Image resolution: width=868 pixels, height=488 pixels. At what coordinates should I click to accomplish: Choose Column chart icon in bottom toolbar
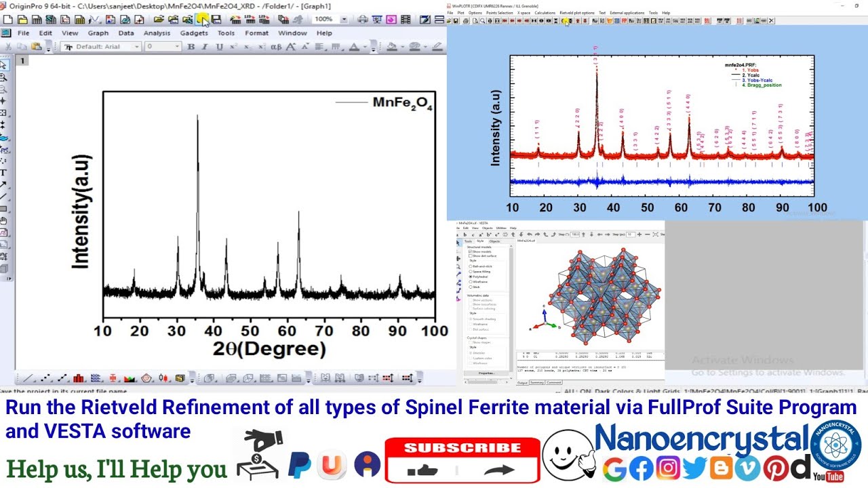79,378
